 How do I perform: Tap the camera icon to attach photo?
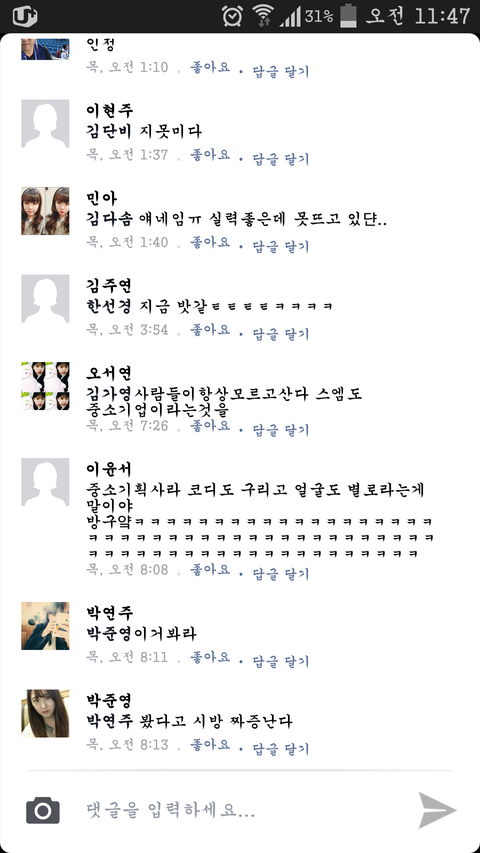click(x=42, y=811)
